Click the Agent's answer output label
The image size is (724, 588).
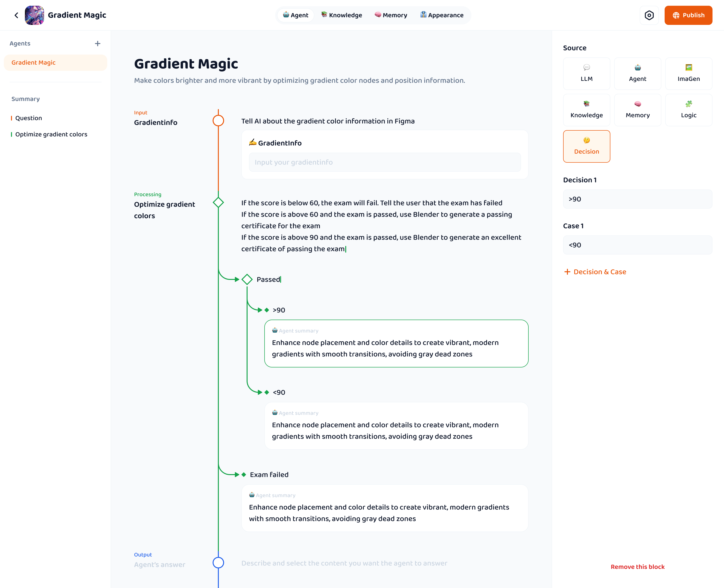click(x=160, y=565)
